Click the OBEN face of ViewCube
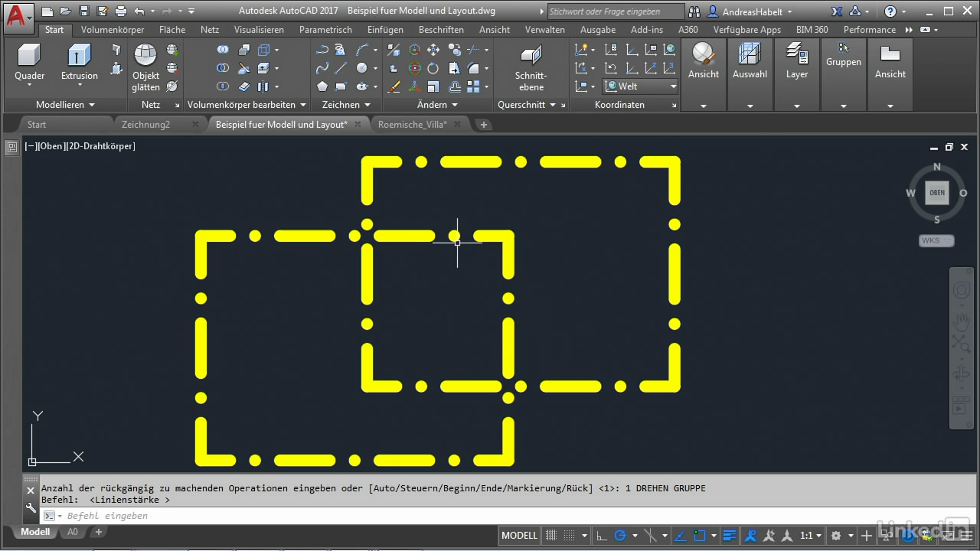Image resolution: width=980 pixels, height=551 pixels. pyautogui.click(x=937, y=193)
